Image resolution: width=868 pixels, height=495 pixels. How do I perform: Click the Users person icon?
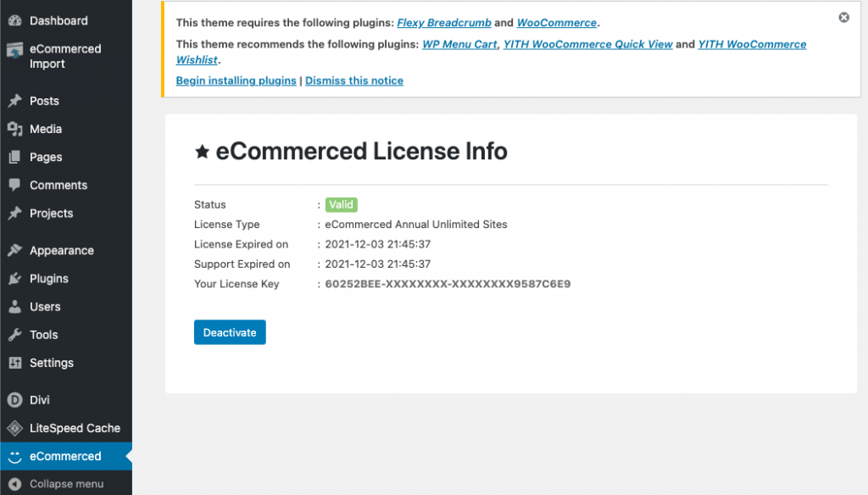(14, 307)
